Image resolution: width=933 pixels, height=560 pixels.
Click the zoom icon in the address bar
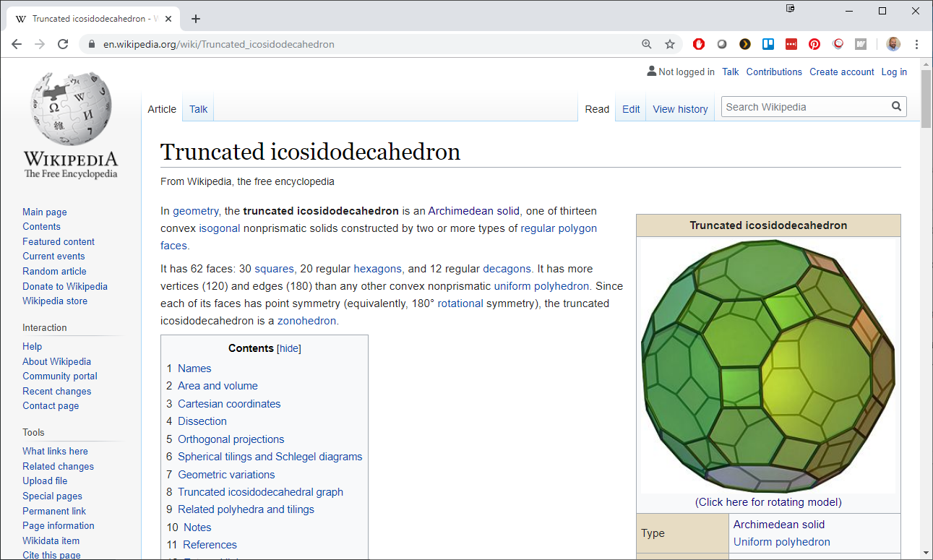coord(645,44)
